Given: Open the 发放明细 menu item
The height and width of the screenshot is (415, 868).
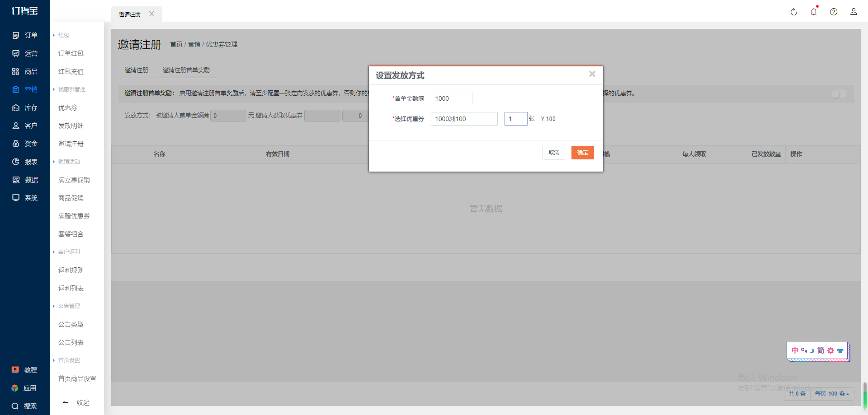Looking at the screenshot, I should 71,126.
